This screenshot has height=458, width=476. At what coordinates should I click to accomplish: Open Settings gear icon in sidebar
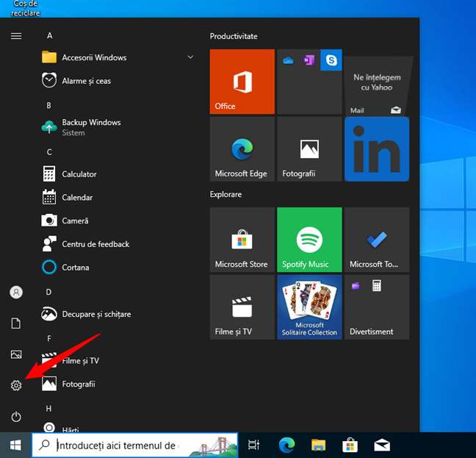tap(16, 385)
